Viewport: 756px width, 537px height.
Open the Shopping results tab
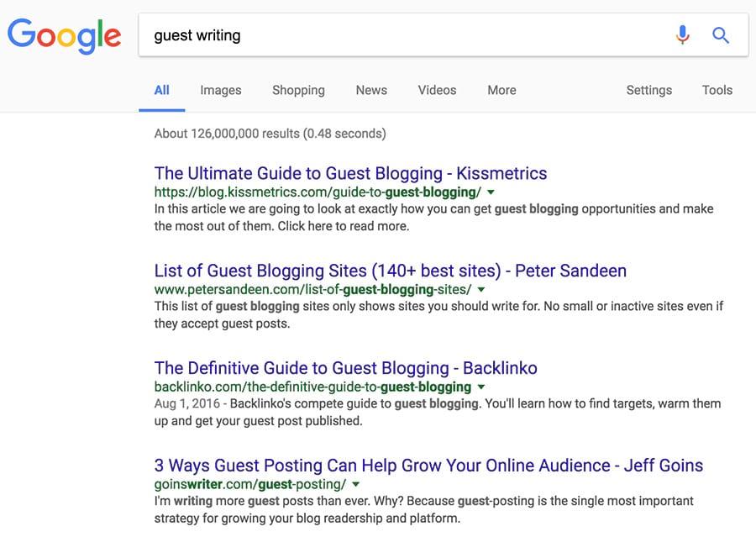[298, 90]
